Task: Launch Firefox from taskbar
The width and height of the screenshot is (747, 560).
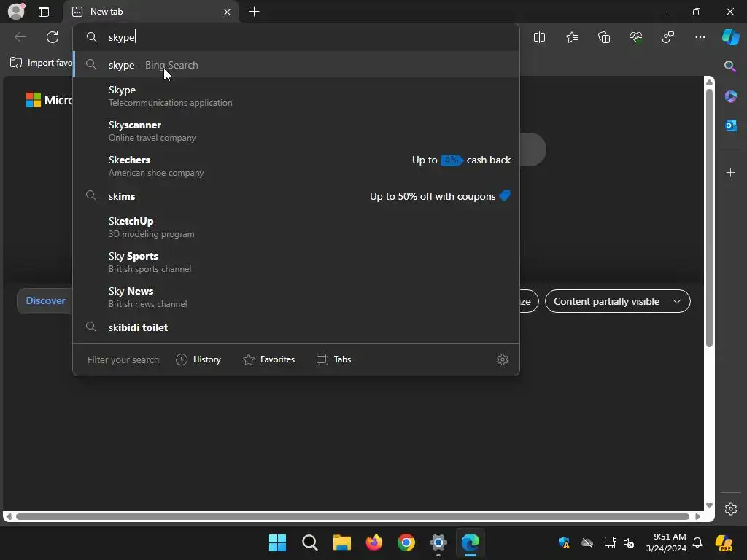Action: click(x=374, y=542)
